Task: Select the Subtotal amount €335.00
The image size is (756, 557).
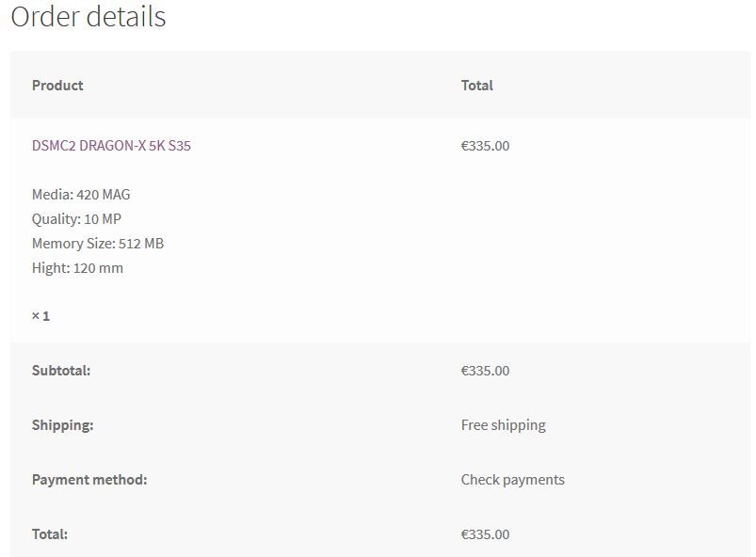Action: click(x=485, y=371)
